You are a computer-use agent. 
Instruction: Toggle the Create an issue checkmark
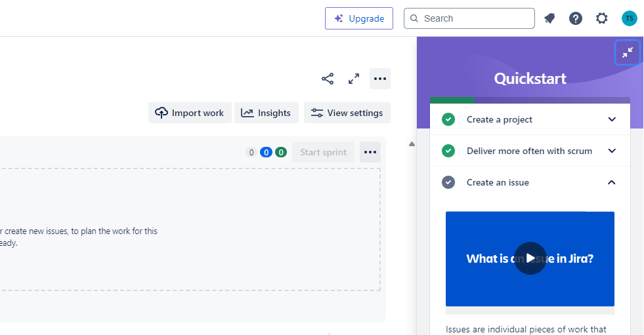pyautogui.click(x=448, y=182)
